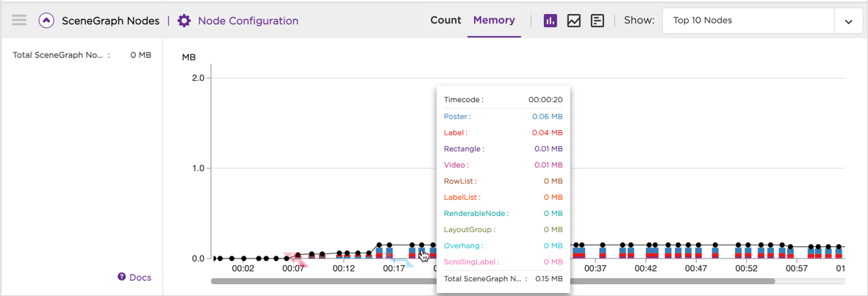Viewport: 868px width, 296px height.
Task: Switch to the Count tab
Action: [445, 21]
